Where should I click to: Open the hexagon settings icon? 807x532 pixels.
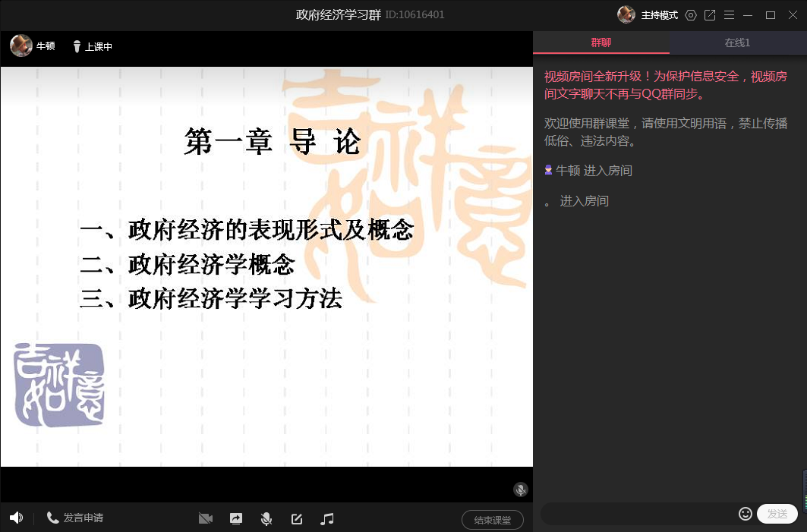tap(690, 15)
